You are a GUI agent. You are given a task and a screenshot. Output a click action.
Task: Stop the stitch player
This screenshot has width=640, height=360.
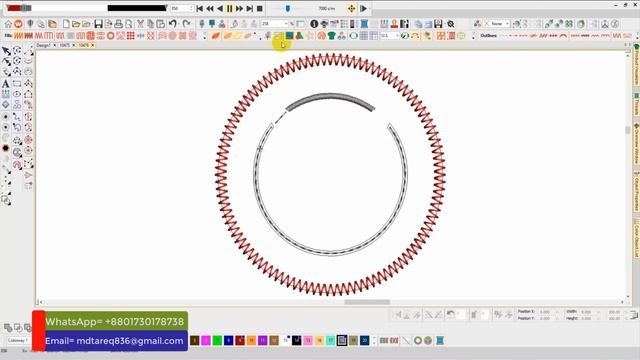pyautogui.click(x=260, y=9)
